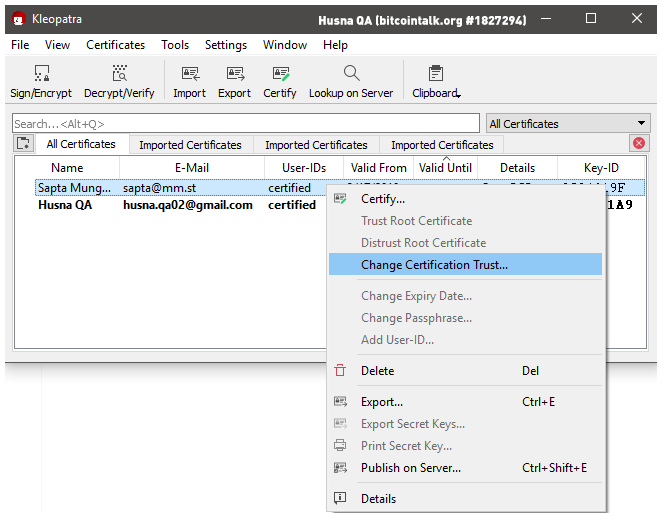Open the Help menu
The width and height of the screenshot is (663, 519).
pos(335,45)
